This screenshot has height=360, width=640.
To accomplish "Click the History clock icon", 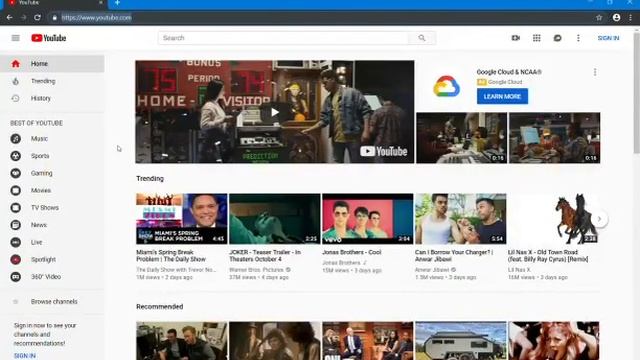I will point(16,98).
